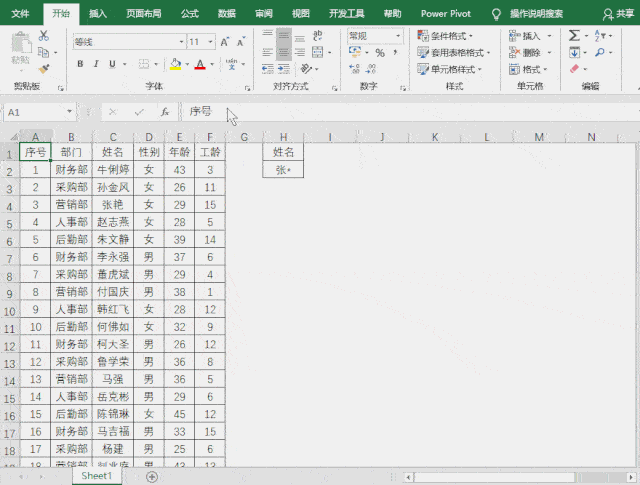This screenshot has height=485, width=640.
Task: Increase decimal places
Action: pos(354,69)
